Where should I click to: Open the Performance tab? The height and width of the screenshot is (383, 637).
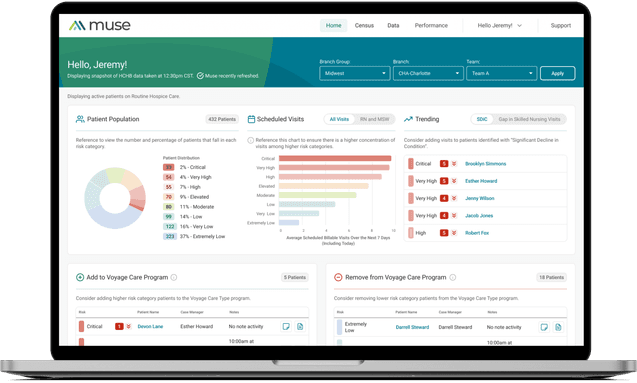(431, 25)
